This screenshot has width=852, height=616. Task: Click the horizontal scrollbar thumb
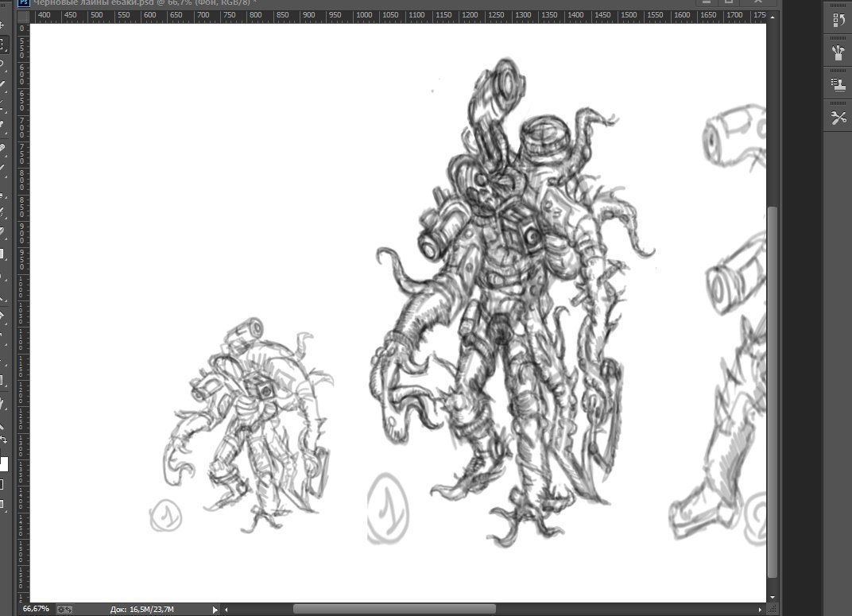(394, 610)
